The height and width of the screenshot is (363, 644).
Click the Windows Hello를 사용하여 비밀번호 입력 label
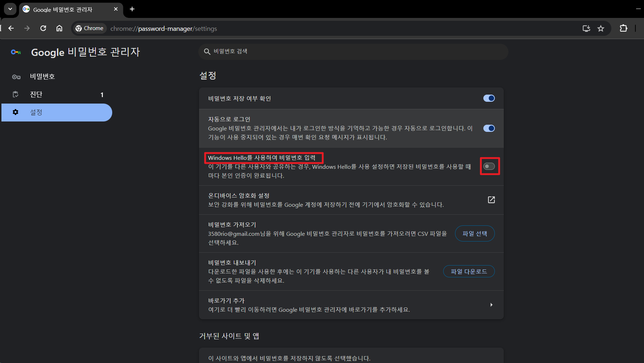click(262, 158)
